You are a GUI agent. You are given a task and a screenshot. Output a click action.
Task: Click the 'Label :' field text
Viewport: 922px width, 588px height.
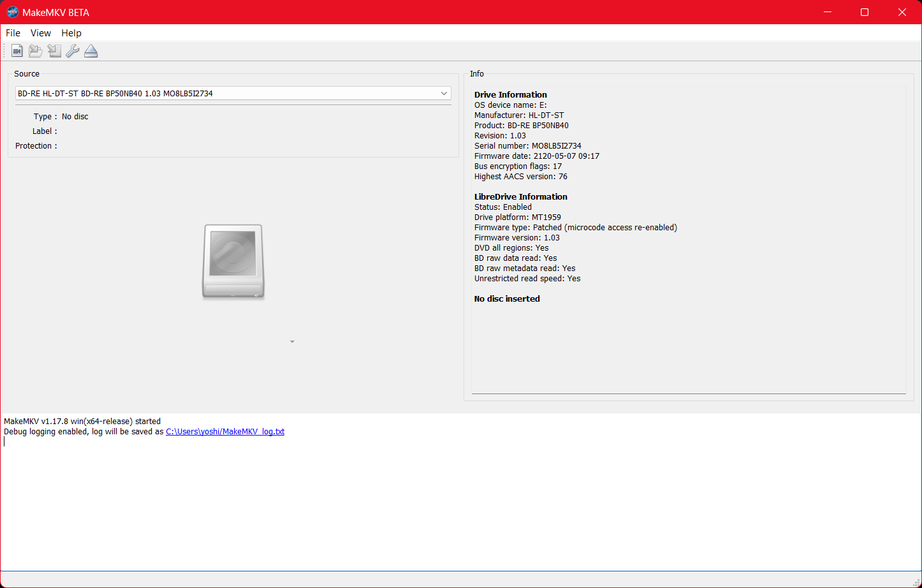(x=45, y=131)
